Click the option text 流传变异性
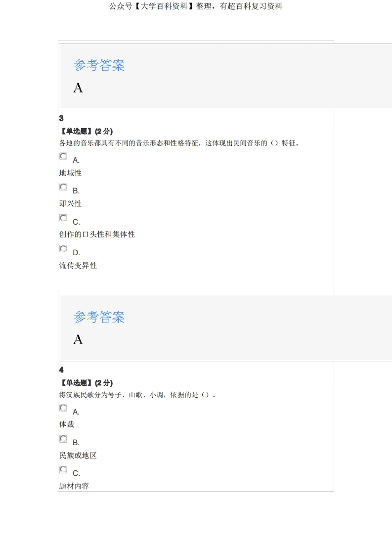The width and height of the screenshot is (392, 555). point(78,266)
